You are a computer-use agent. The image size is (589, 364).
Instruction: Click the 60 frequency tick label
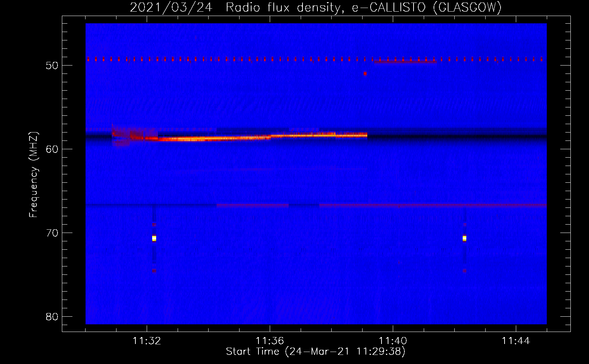52,149
